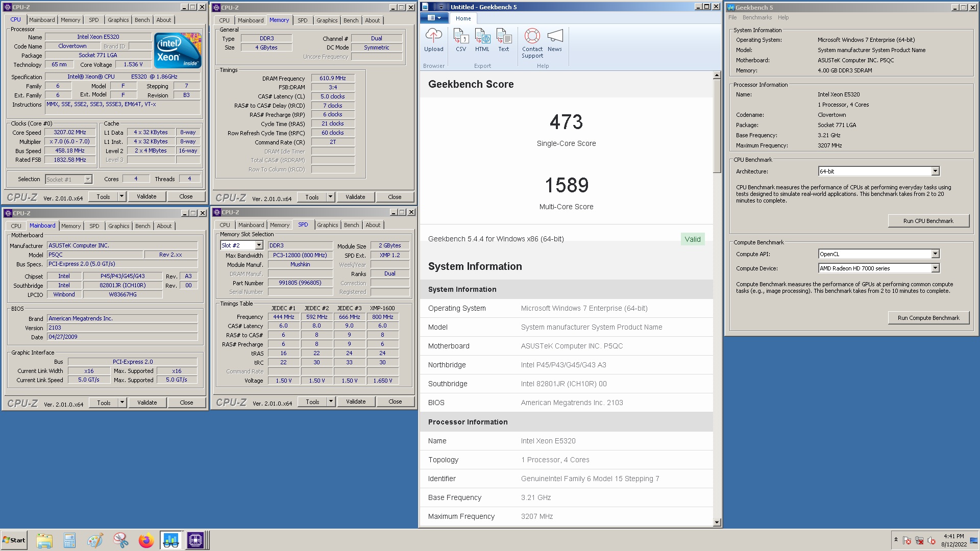Click the Core Speed 3207.02 MHz field

70,133
